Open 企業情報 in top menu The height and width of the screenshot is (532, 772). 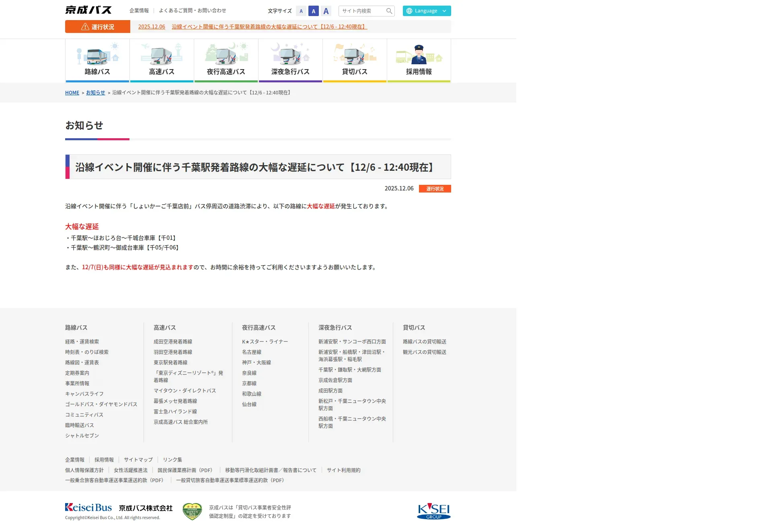139,10
